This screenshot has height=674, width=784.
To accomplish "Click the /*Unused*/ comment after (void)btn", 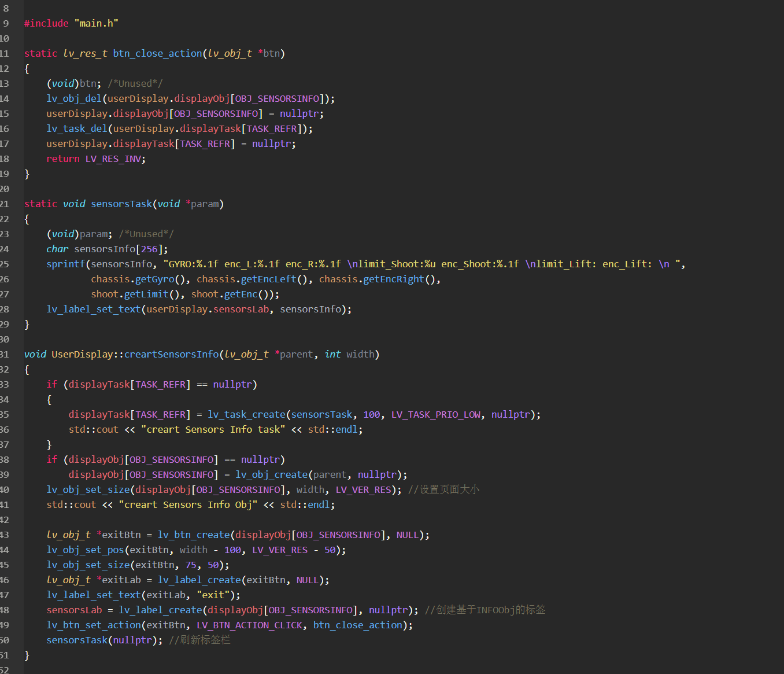I will [x=135, y=83].
